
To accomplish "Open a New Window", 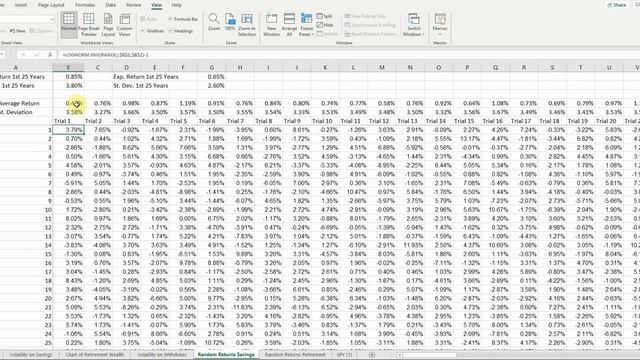I will (x=271, y=24).
